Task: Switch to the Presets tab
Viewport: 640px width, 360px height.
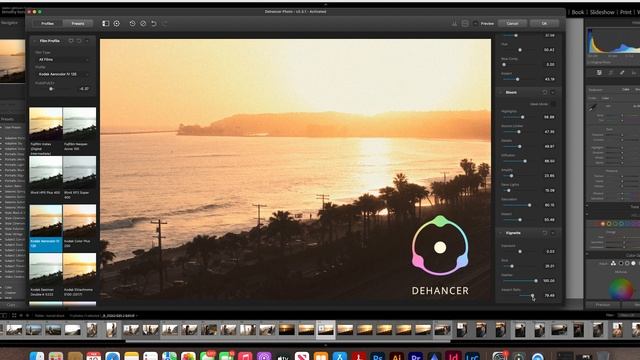Action: tap(78, 24)
